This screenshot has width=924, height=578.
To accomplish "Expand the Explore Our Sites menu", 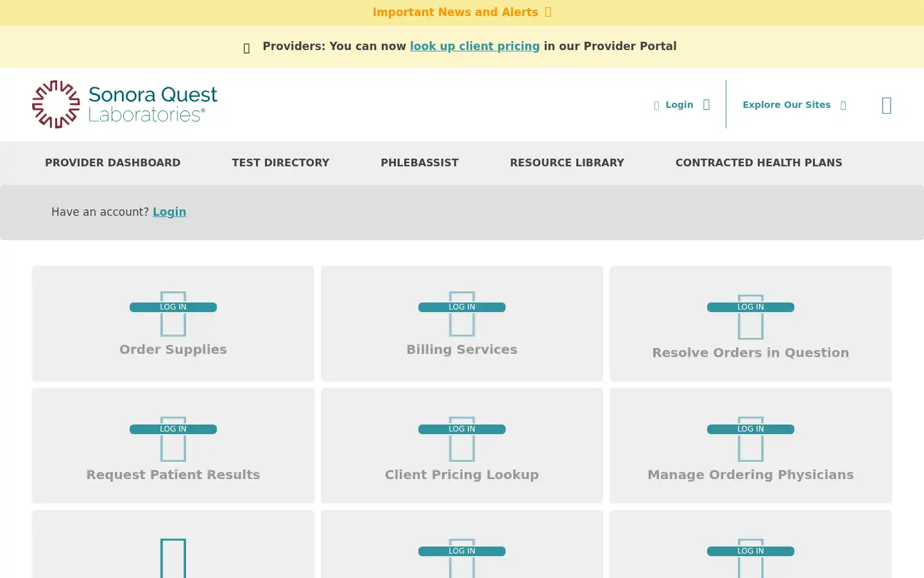I will (x=794, y=105).
